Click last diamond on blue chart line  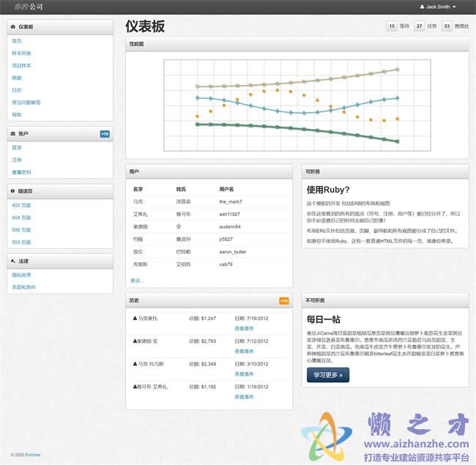pyautogui.click(x=398, y=98)
